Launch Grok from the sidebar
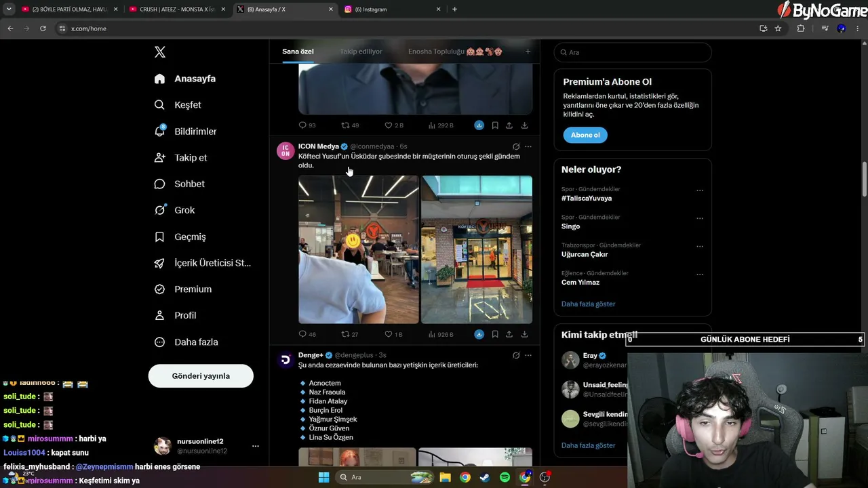868x488 pixels. (x=174, y=210)
